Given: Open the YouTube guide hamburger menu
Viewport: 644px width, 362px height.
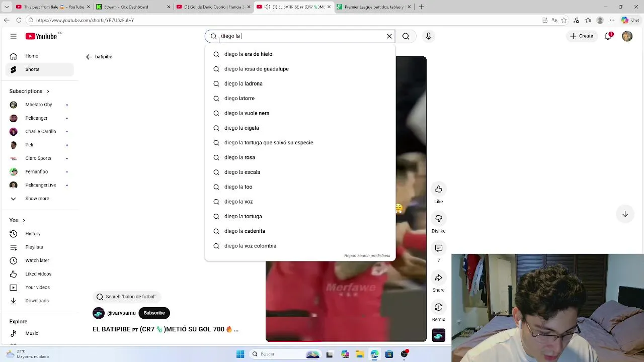Looking at the screenshot, I should point(14,36).
